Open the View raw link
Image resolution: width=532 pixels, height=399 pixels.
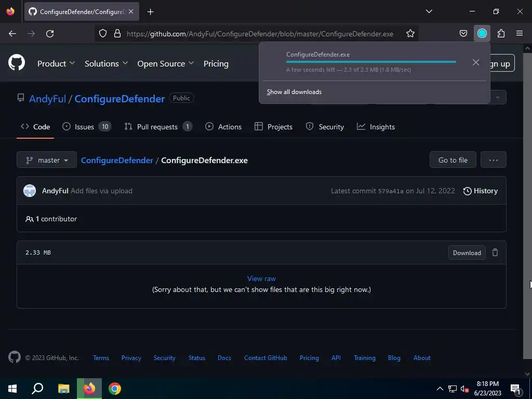pyautogui.click(x=261, y=278)
